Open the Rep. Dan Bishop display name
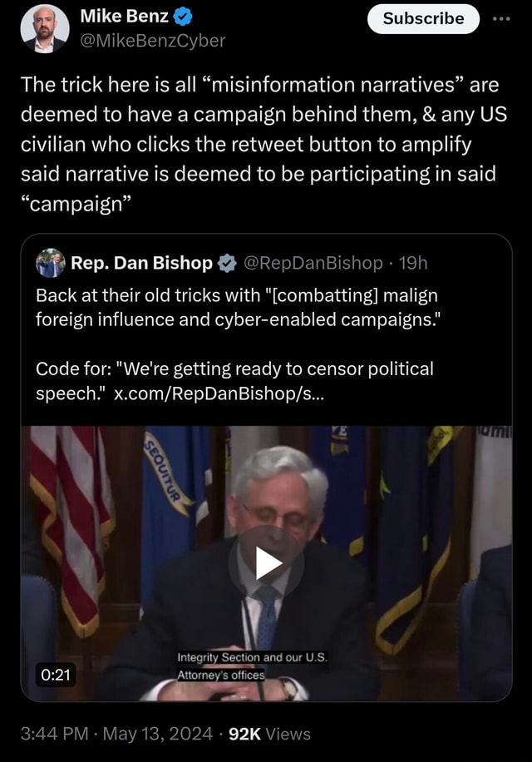The width and height of the screenshot is (532, 762). [141, 264]
